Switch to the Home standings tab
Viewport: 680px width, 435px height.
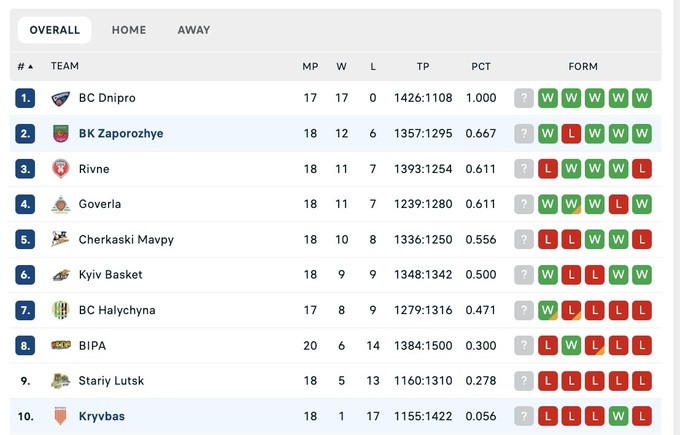(129, 30)
